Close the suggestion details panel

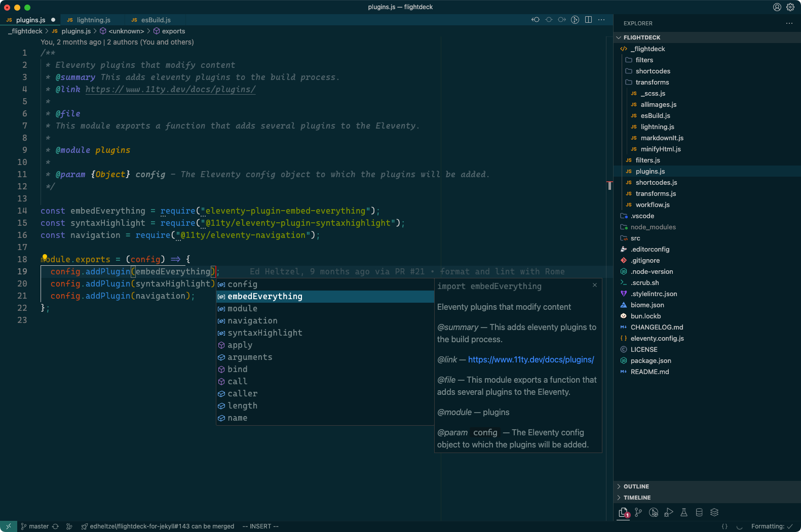595,285
